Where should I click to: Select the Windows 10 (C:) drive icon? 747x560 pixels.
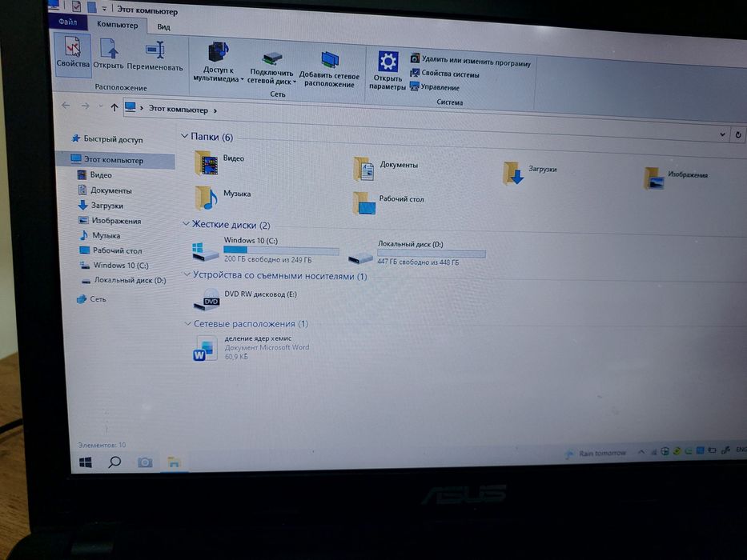(x=206, y=251)
